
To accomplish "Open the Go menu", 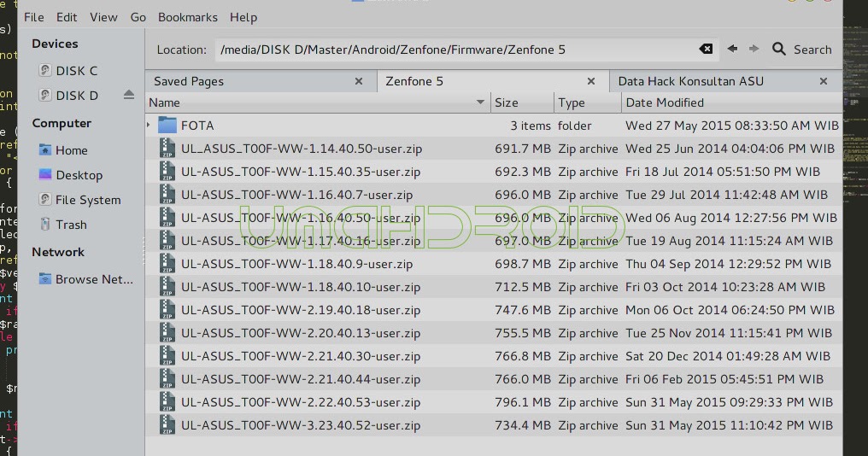I will click(x=138, y=17).
